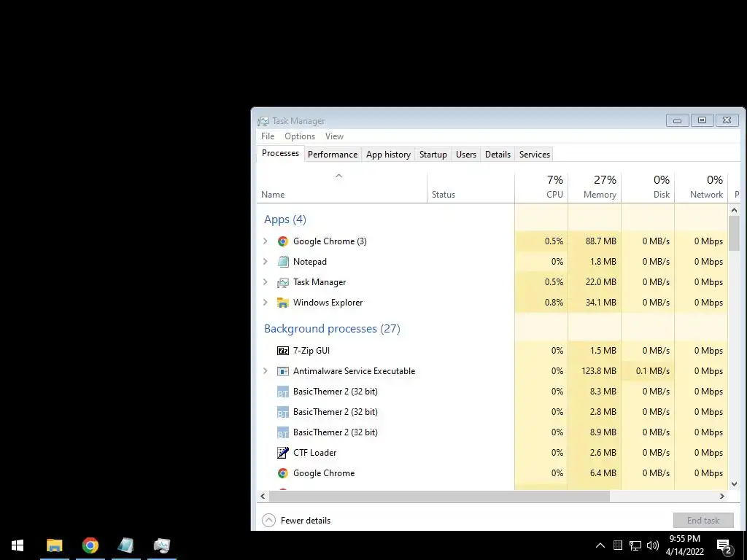Image resolution: width=747 pixels, height=560 pixels.
Task: Open Google Chrome from the taskbar
Action: [x=90, y=545]
